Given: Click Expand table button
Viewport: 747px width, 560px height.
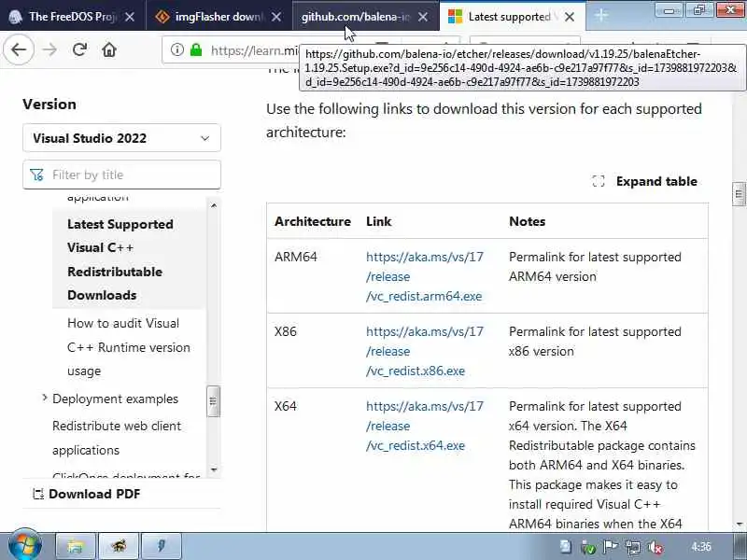Looking at the screenshot, I should 644,181.
